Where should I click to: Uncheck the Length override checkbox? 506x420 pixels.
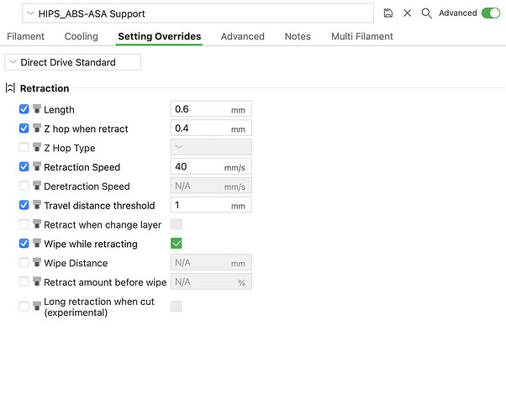point(24,109)
